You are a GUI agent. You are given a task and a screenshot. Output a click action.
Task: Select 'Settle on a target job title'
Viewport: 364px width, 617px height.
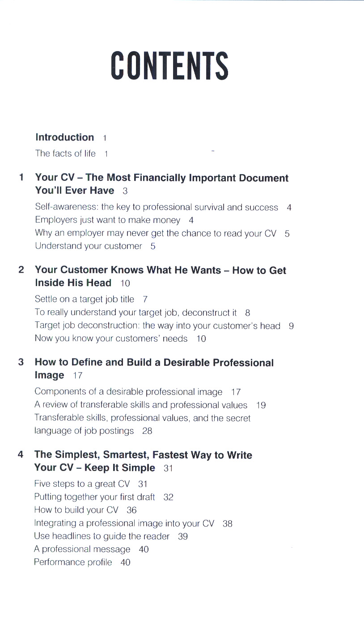coord(85,300)
